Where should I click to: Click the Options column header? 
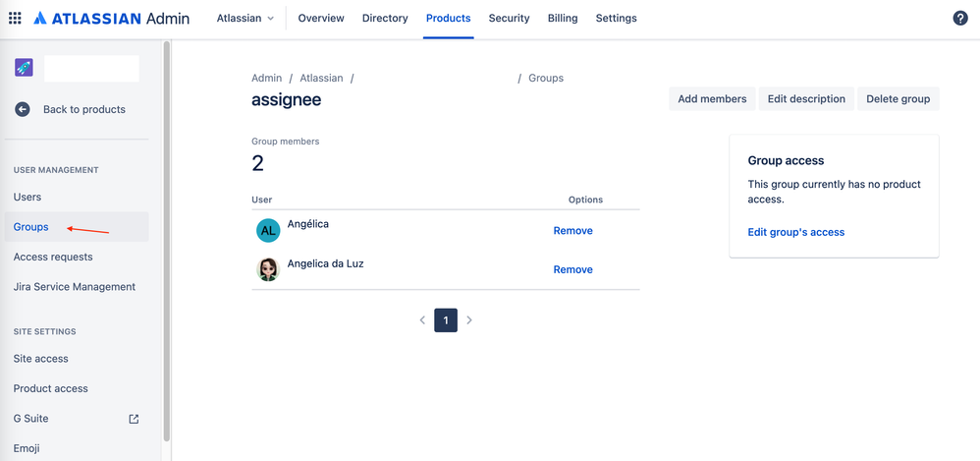[x=585, y=200]
